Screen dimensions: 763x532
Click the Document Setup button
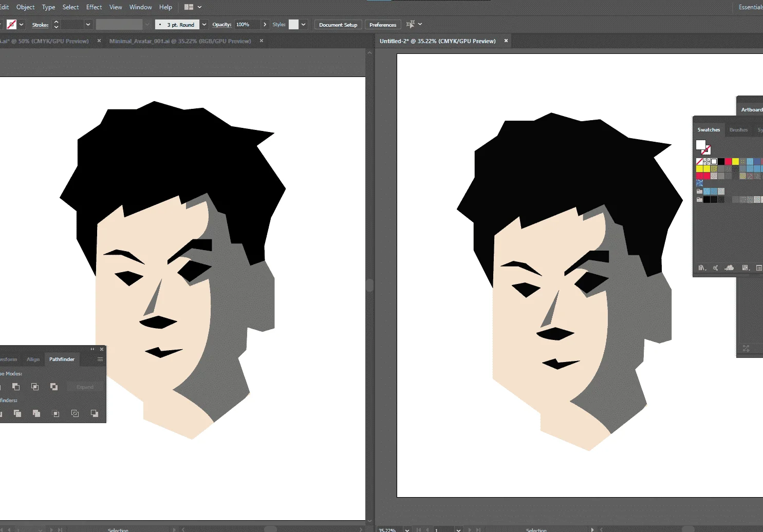click(x=338, y=25)
